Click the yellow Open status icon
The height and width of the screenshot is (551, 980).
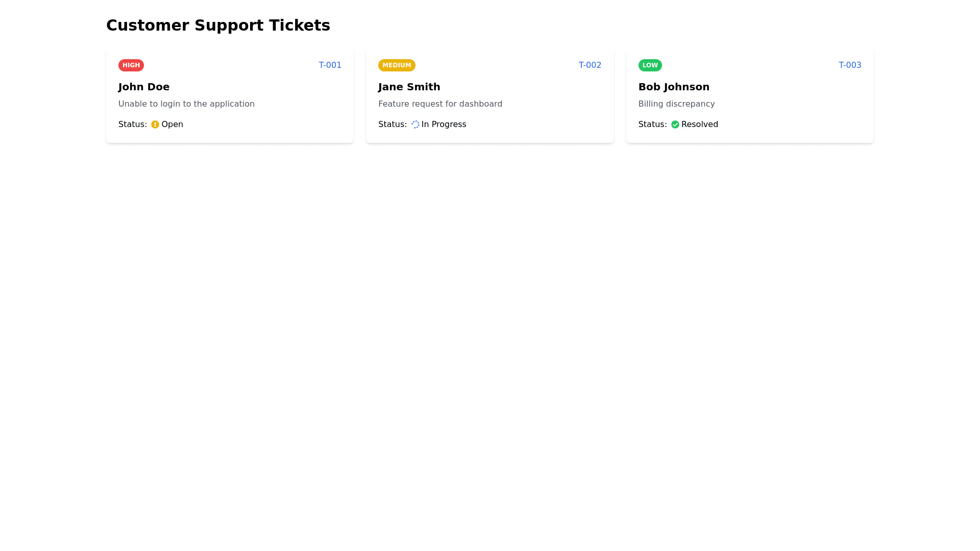(x=155, y=124)
